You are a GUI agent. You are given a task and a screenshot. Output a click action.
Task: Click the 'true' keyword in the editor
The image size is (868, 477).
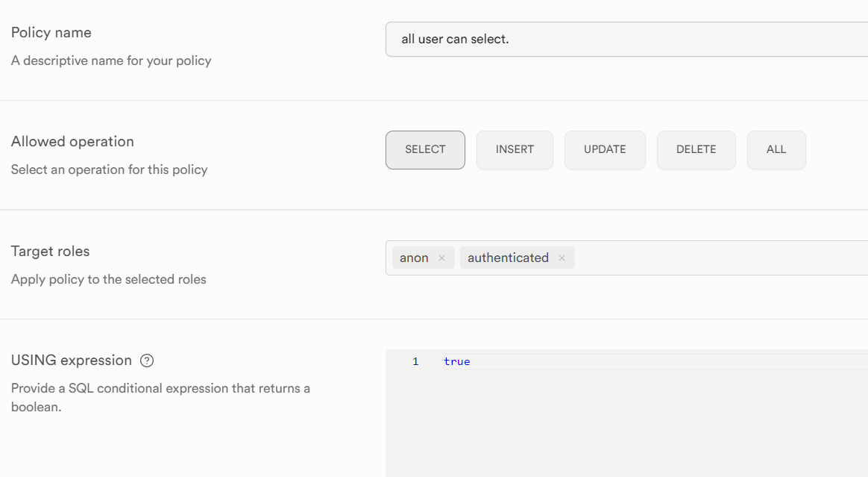(456, 361)
